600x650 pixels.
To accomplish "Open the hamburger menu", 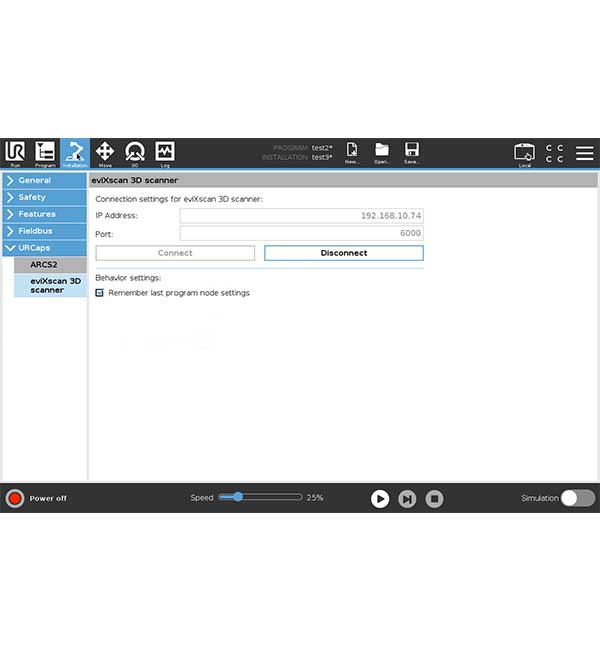I will (x=585, y=153).
